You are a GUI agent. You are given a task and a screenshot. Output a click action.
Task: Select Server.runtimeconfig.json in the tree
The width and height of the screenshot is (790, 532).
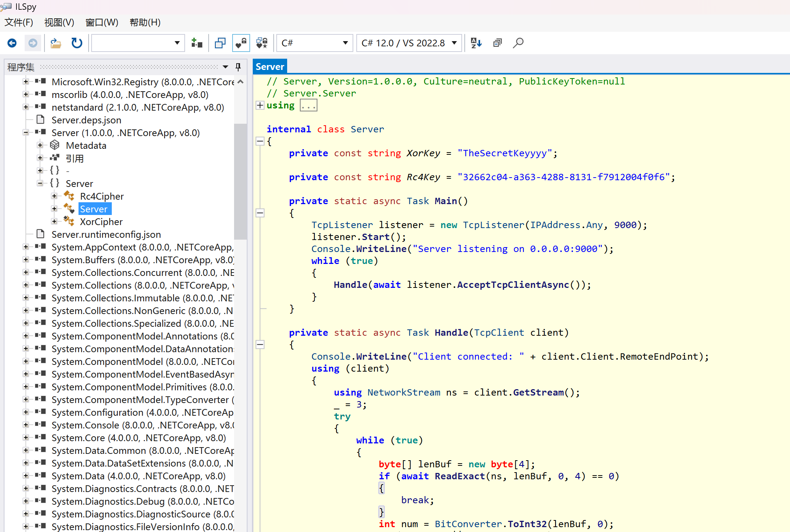pos(106,234)
